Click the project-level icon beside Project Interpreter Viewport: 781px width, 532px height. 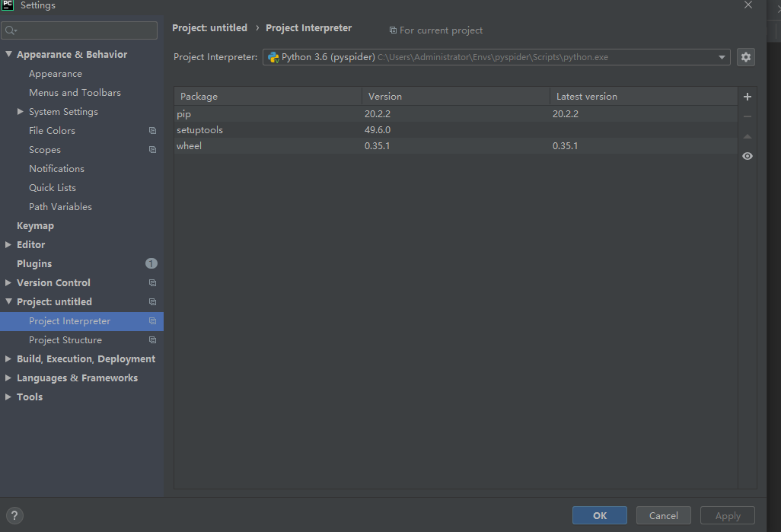152,321
